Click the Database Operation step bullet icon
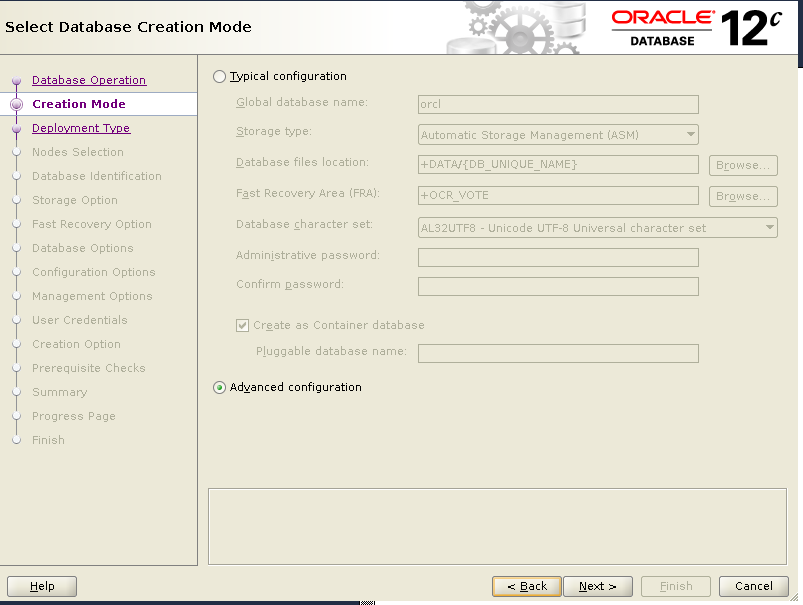This screenshot has height=605, width=803. point(16,81)
